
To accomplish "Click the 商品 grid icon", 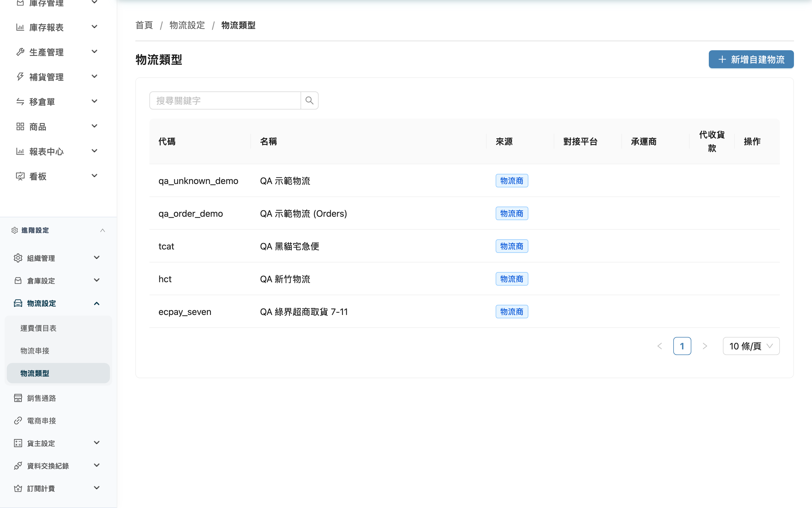I will 20,127.
